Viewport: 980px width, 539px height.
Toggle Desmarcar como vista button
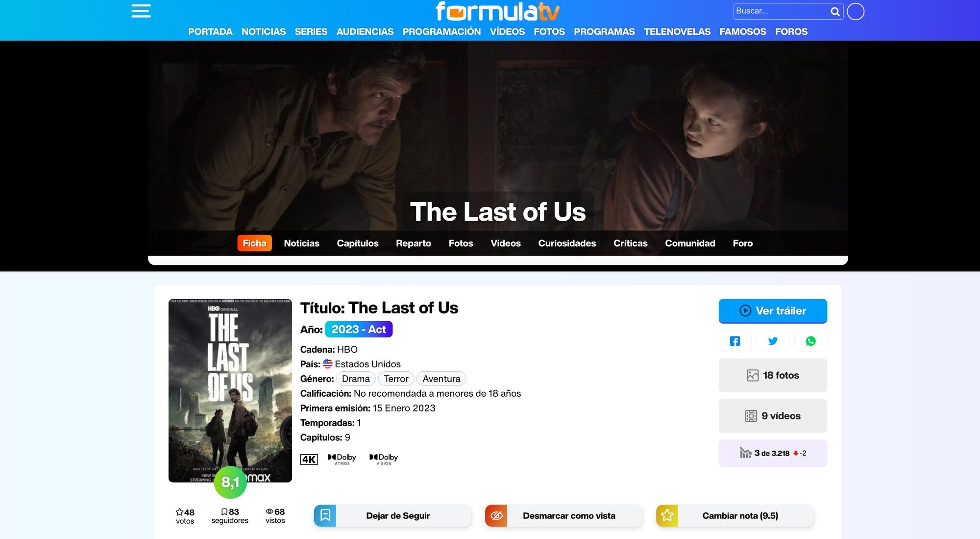(x=563, y=515)
